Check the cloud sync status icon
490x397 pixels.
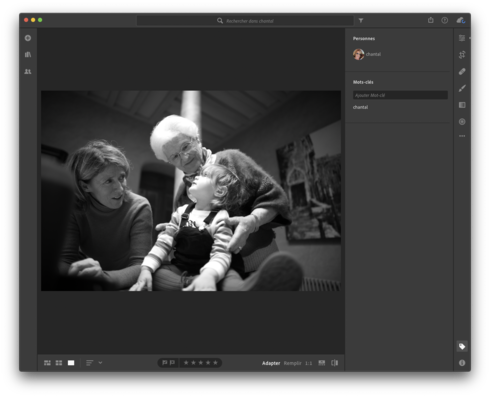[x=461, y=20]
